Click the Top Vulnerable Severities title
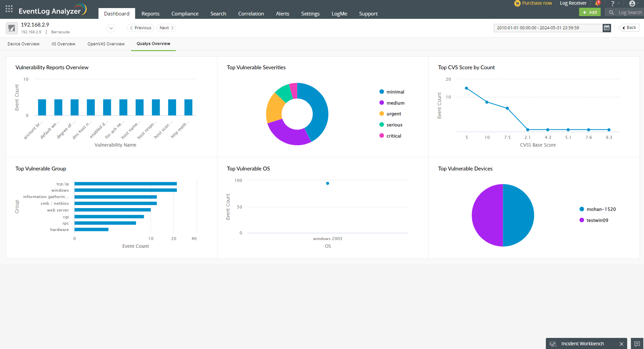This screenshot has height=349, width=644. pyautogui.click(x=256, y=68)
